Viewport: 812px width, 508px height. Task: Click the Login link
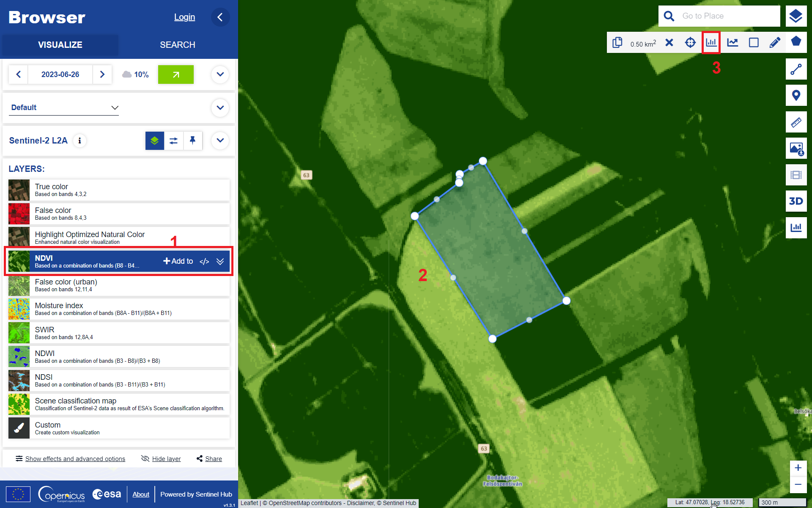tap(184, 17)
